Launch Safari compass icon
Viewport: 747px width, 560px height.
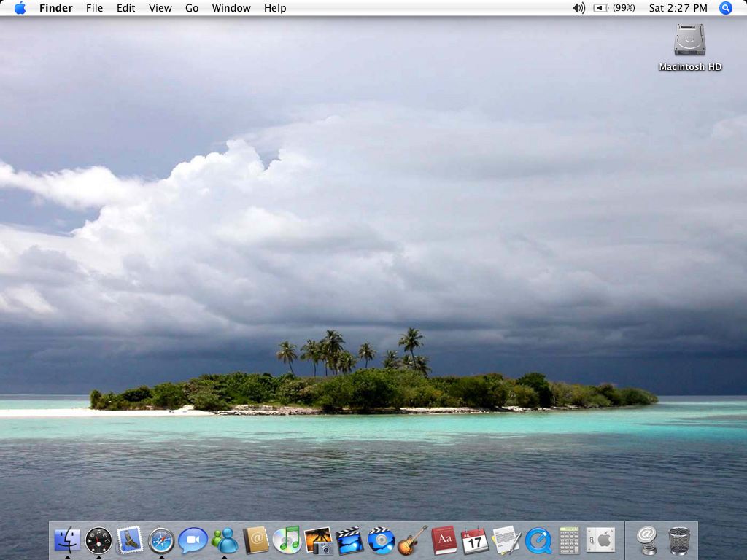point(161,540)
